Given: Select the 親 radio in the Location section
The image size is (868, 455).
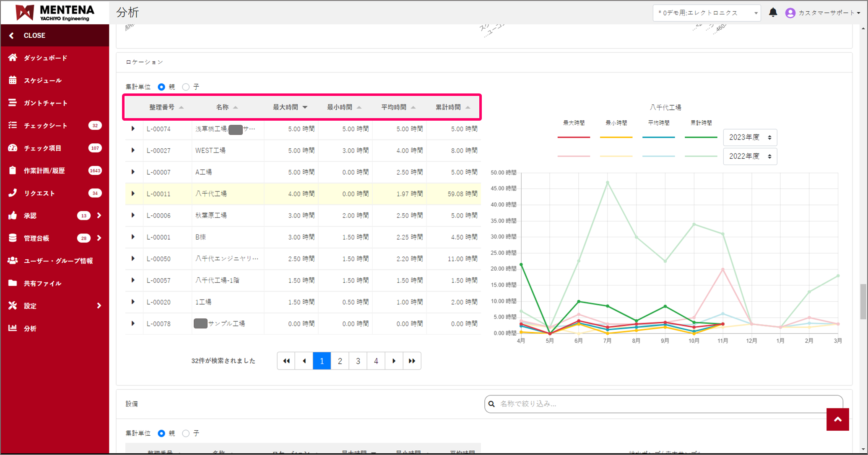Looking at the screenshot, I should (161, 87).
